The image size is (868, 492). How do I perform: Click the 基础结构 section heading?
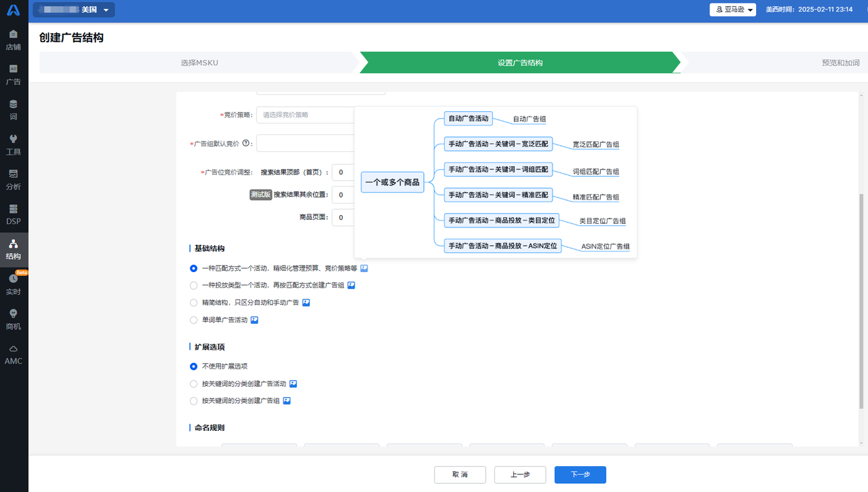click(x=210, y=248)
